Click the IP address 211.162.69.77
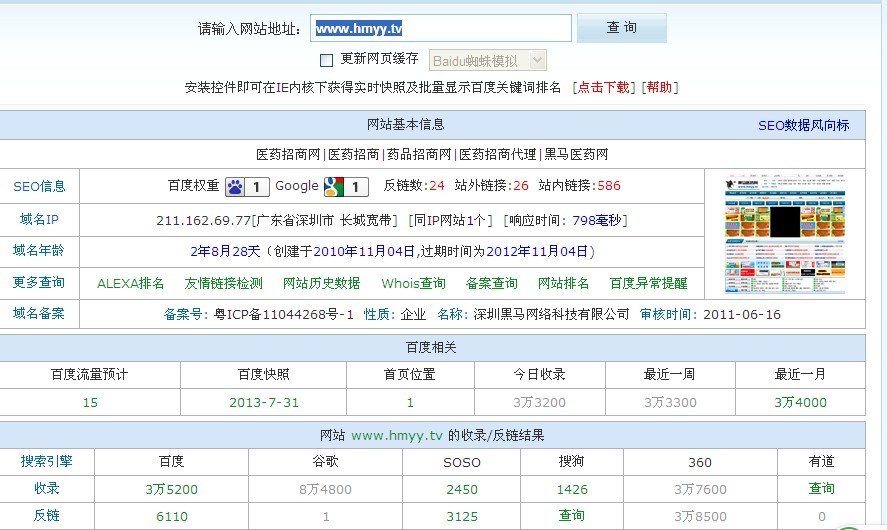887x530 pixels. [x=203, y=221]
